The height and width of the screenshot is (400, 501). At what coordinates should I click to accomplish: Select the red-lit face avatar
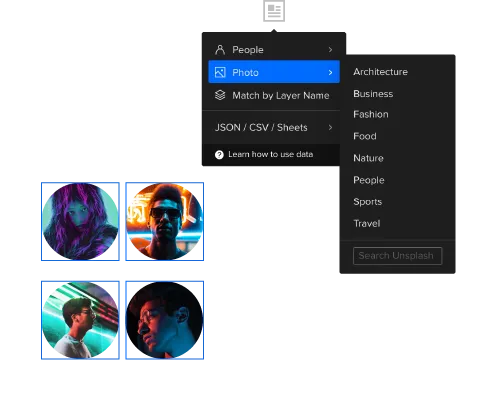click(165, 320)
